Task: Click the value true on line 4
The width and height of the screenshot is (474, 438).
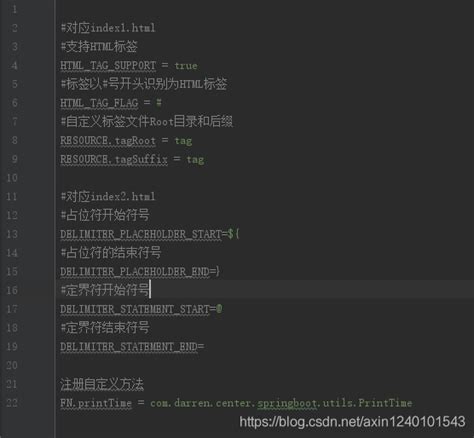Action: coord(186,66)
